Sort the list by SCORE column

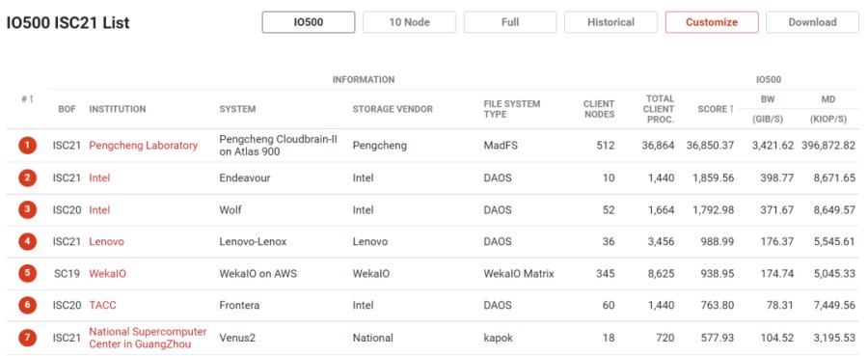tap(716, 109)
